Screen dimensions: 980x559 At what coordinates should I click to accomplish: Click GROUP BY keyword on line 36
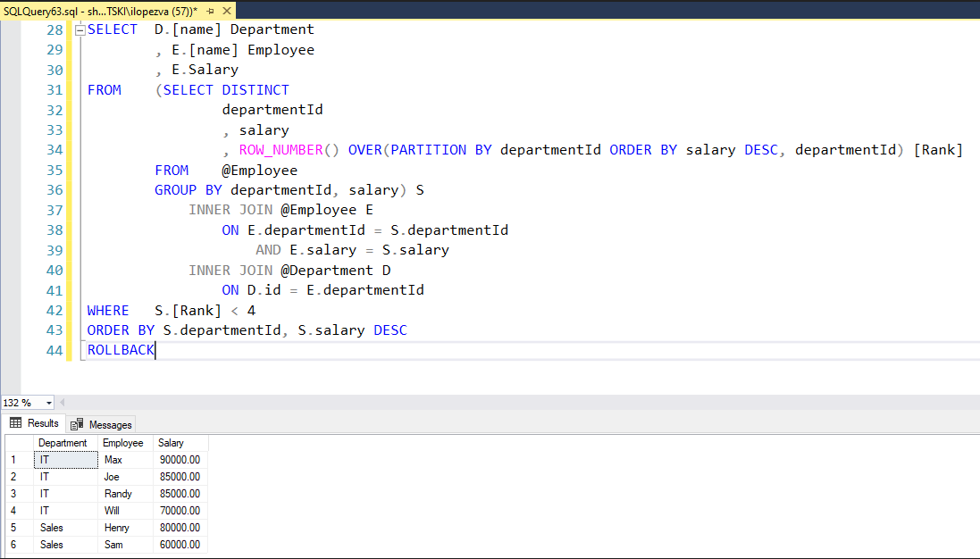tap(188, 190)
